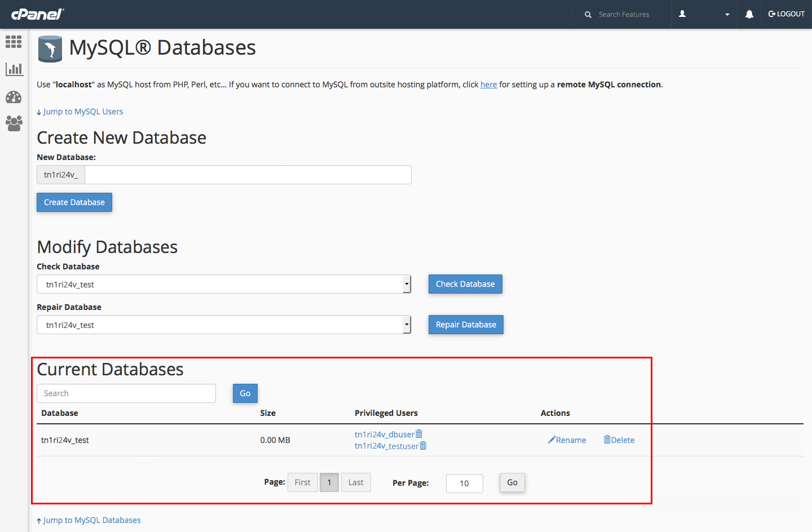Click the Check Database button

[x=465, y=284]
